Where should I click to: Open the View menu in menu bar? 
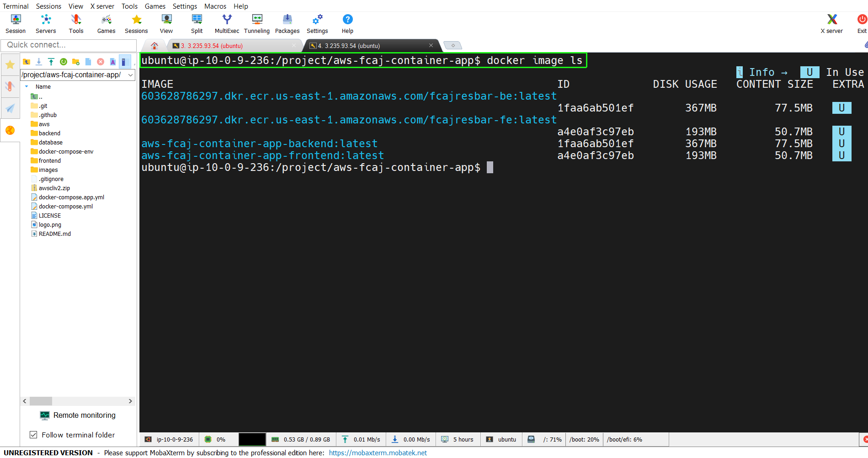tap(76, 6)
